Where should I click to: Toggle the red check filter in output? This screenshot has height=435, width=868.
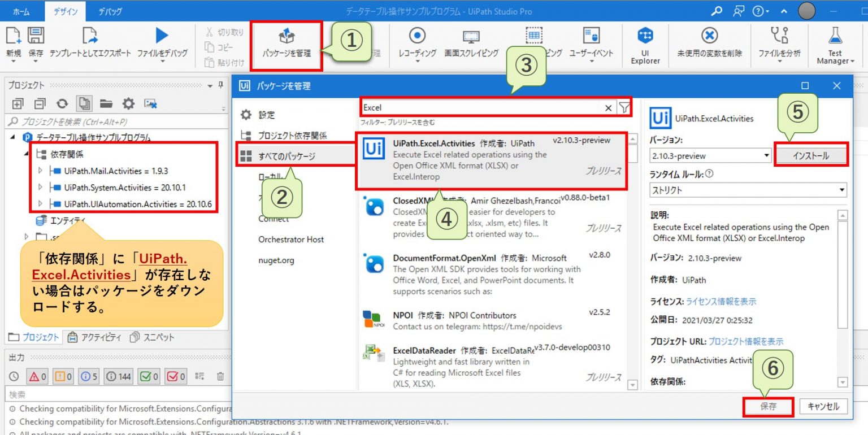coord(176,376)
